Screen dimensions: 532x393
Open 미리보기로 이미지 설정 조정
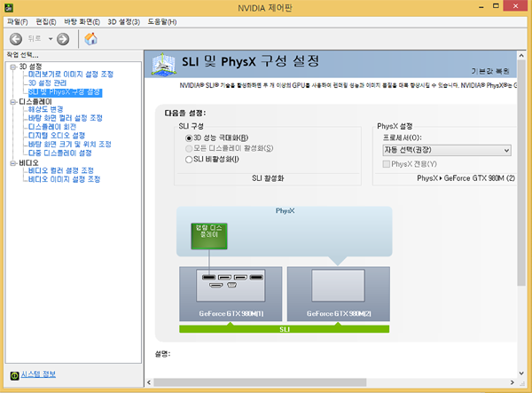click(x=71, y=75)
